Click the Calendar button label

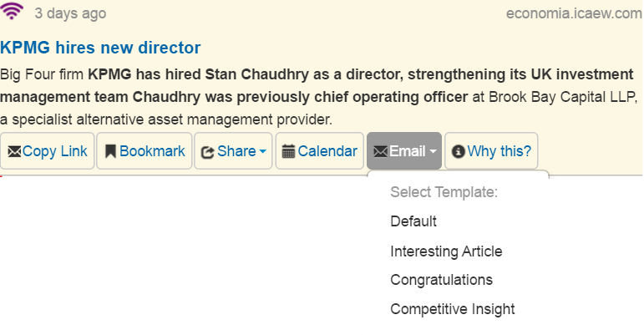pos(327,151)
